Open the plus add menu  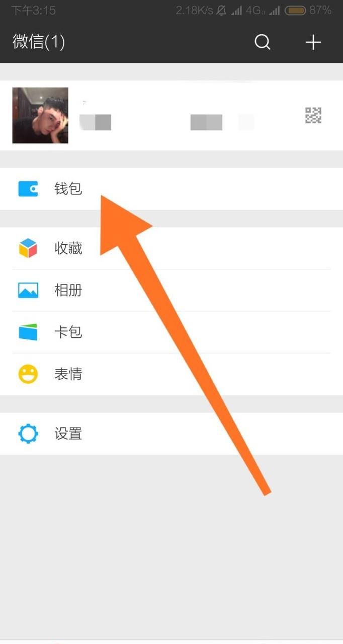coord(313,42)
